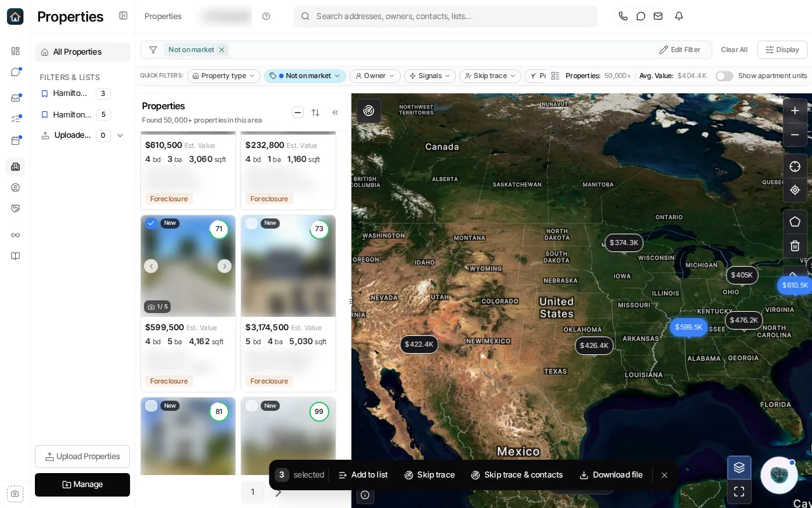Open the buildings icon in left rail
Screen dimensions: 812x508
click(15, 166)
